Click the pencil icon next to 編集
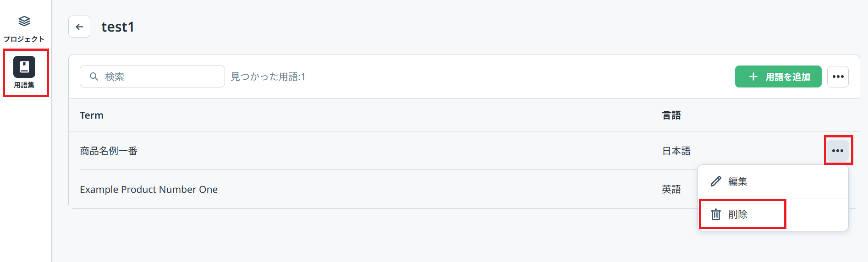Screen dimensions: 868x262 [716, 181]
